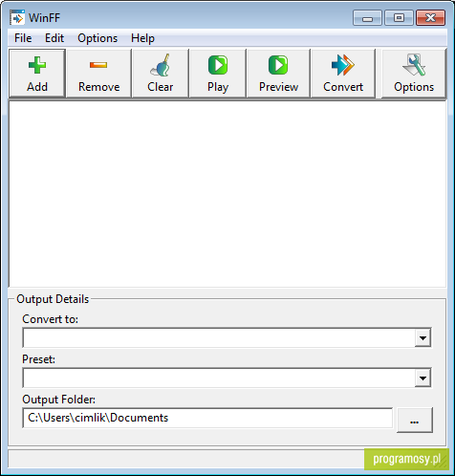Open Options with the wrench icon
The height and width of the screenshot is (476, 455).
[414, 65]
